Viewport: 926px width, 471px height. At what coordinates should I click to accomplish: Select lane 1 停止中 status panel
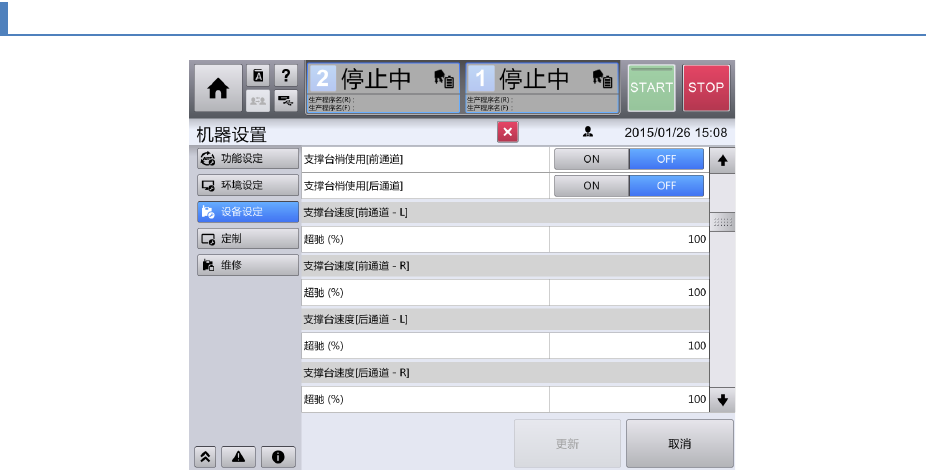pyautogui.click(x=542, y=88)
